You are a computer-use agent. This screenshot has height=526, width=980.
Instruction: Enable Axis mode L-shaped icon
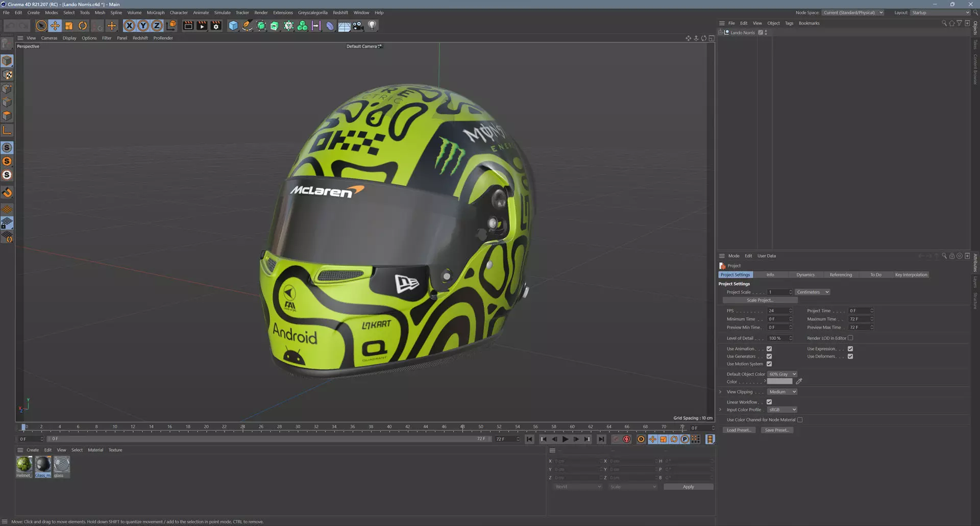7,131
